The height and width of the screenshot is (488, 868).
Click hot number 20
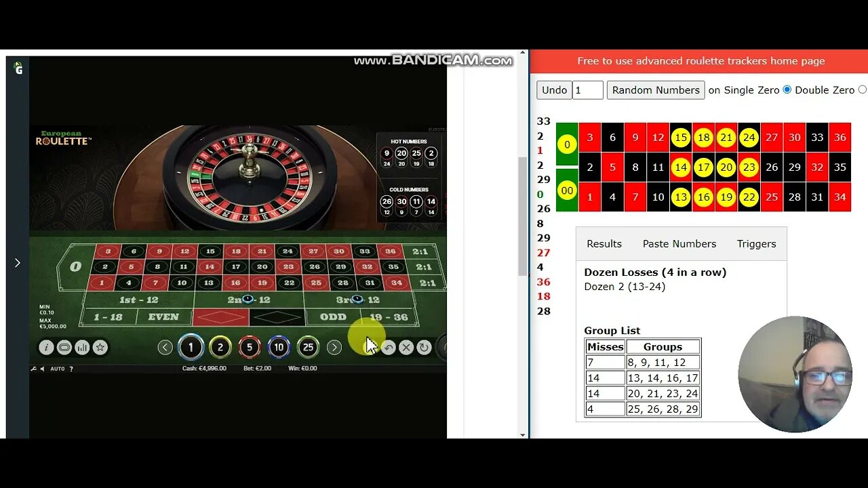[401, 154]
